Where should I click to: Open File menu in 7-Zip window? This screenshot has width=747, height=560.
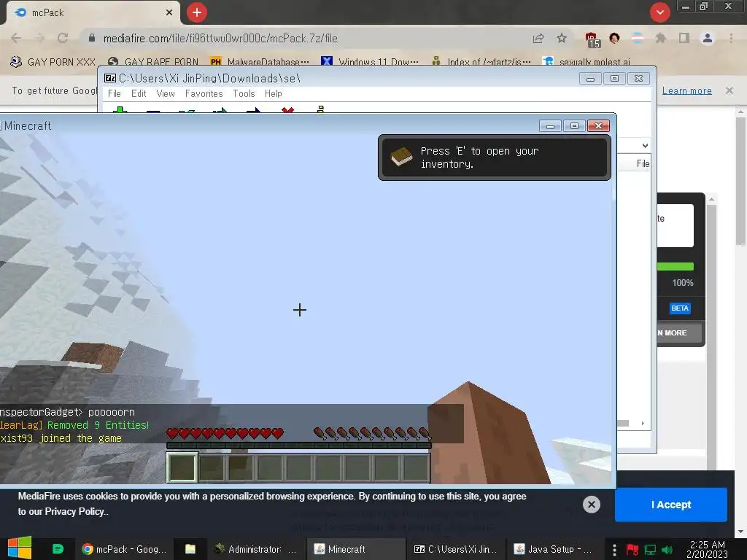pos(115,94)
